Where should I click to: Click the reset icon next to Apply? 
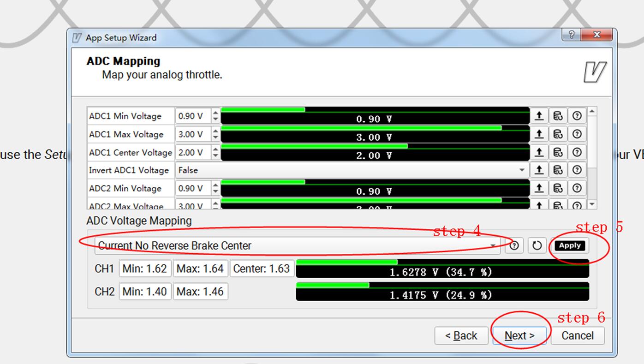[x=537, y=245]
